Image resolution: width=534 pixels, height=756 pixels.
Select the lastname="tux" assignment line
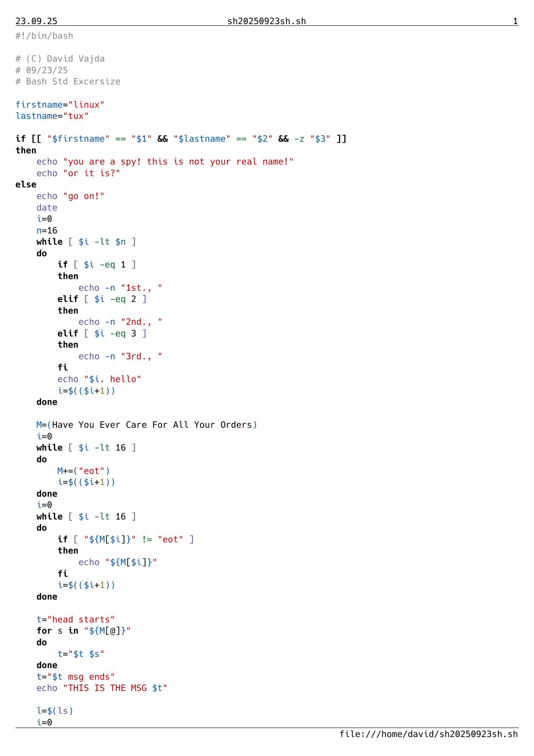click(52, 116)
